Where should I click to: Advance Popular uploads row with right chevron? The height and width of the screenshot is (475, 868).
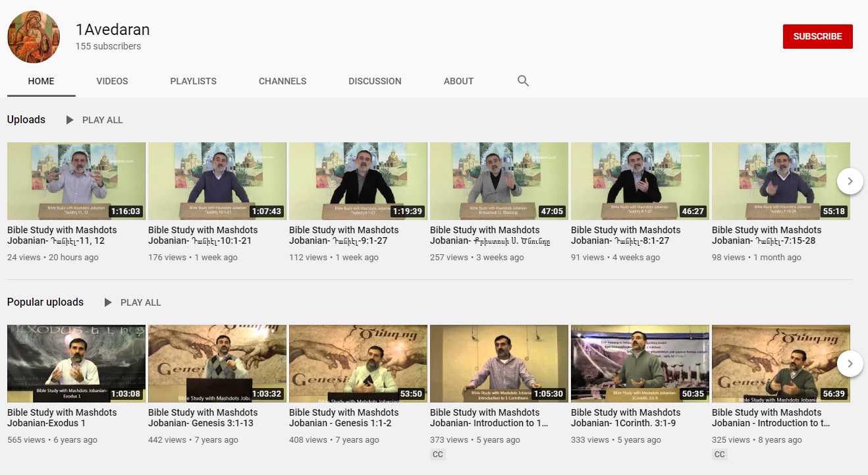850,363
